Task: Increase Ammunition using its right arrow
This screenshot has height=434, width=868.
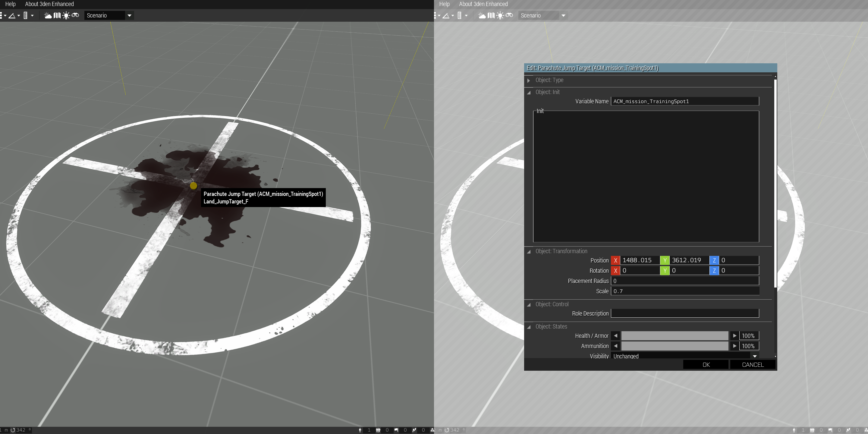Action: click(734, 346)
